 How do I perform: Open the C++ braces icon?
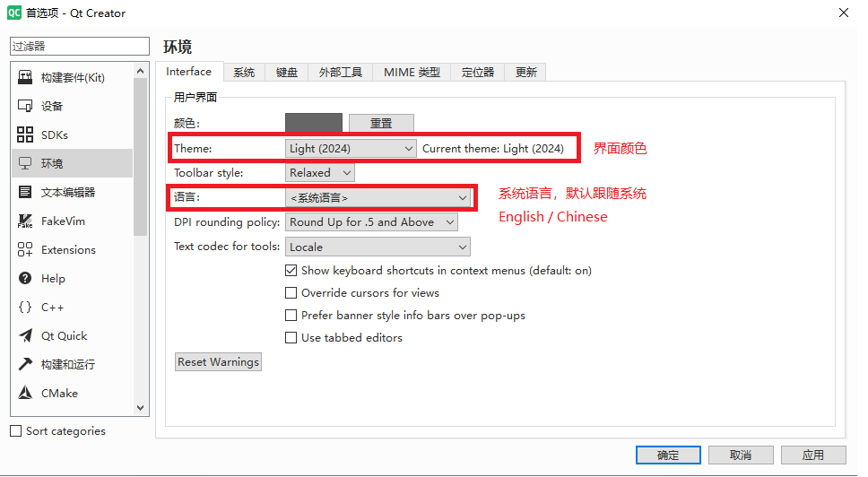(x=25, y=308)
